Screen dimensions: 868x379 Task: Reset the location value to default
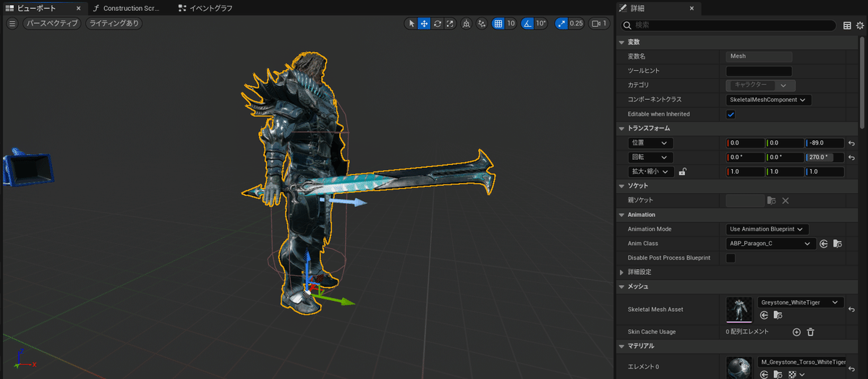click(x=852, y=143)
